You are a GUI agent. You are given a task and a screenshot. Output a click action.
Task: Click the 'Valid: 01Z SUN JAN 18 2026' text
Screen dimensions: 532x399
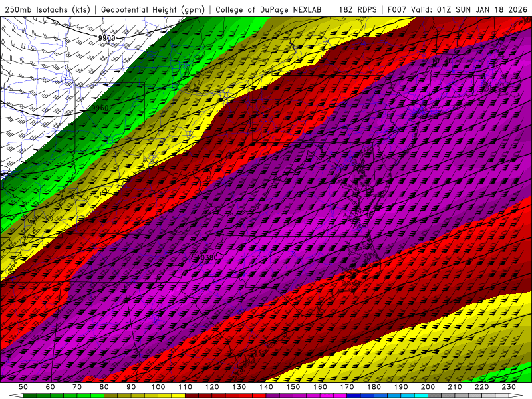(x=469, y=10)
